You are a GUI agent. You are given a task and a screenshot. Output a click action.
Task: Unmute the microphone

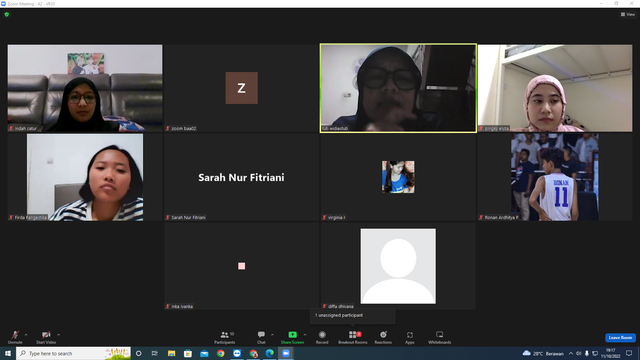[x=15, y=337]
